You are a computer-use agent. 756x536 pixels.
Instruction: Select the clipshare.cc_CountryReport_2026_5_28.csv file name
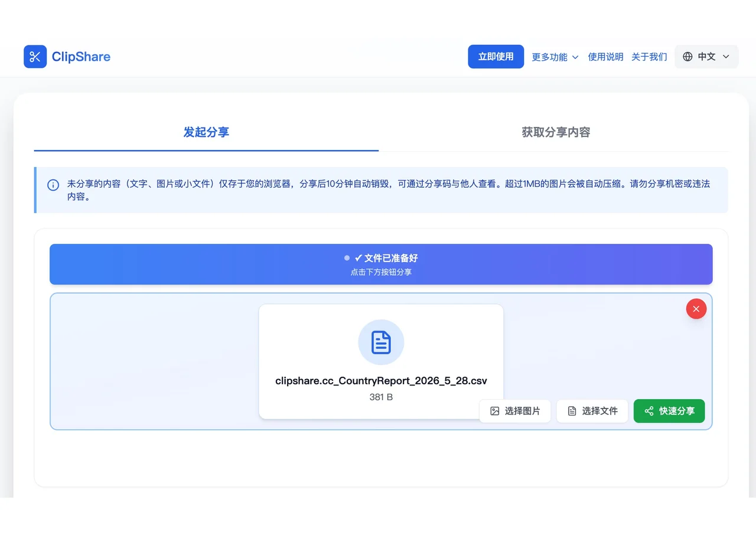click(x=381, y=381)
